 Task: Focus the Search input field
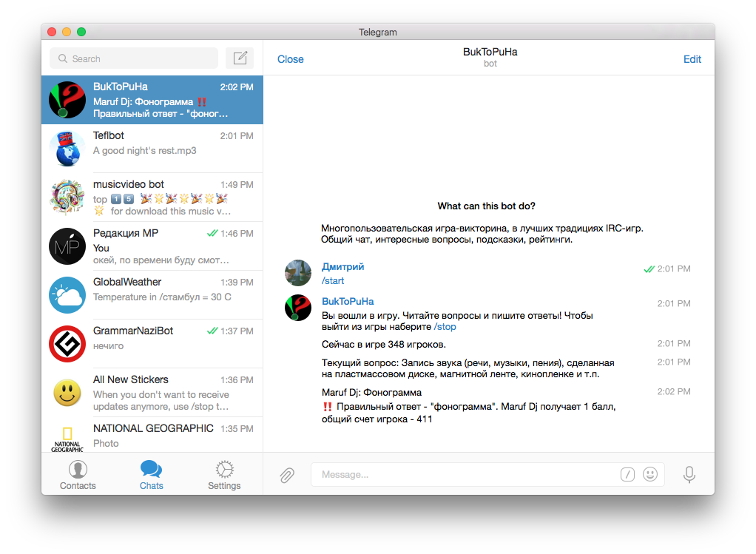point(134,58)
